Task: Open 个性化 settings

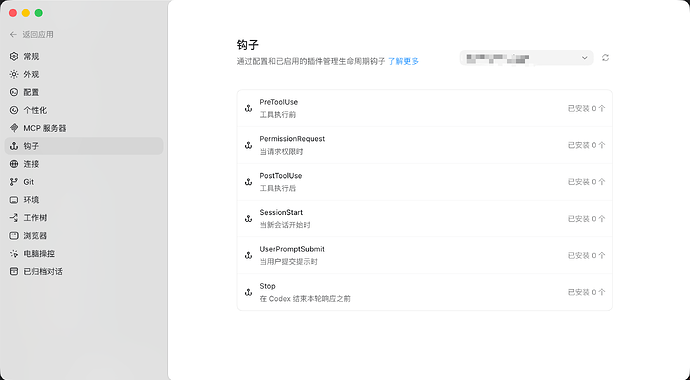Action: (84, 110)
